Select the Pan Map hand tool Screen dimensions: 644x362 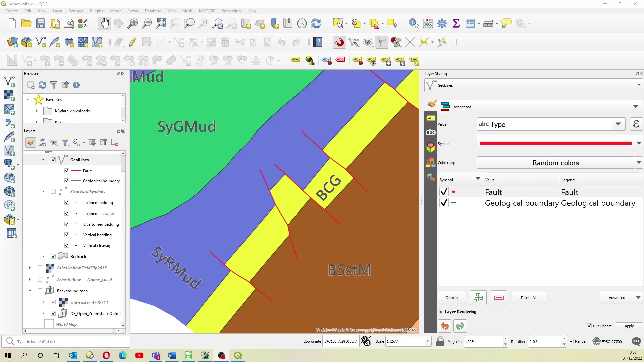tap(105, 23)
